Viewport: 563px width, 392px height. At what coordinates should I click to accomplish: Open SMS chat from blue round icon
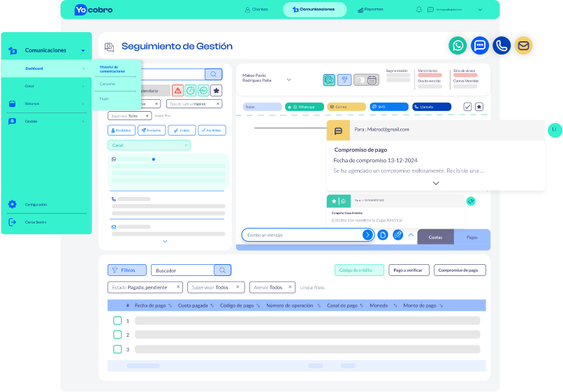coord(480,45)
